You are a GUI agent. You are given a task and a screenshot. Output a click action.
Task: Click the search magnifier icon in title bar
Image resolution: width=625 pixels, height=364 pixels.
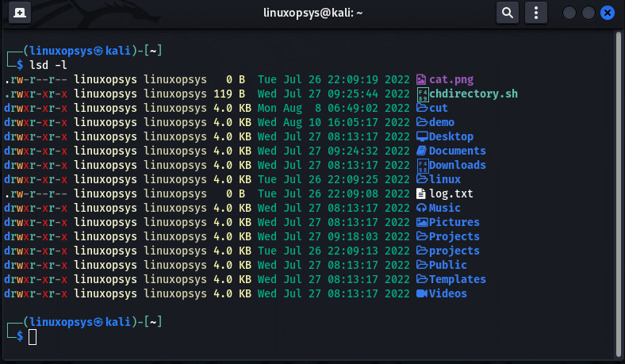click(x=508, y=13)
